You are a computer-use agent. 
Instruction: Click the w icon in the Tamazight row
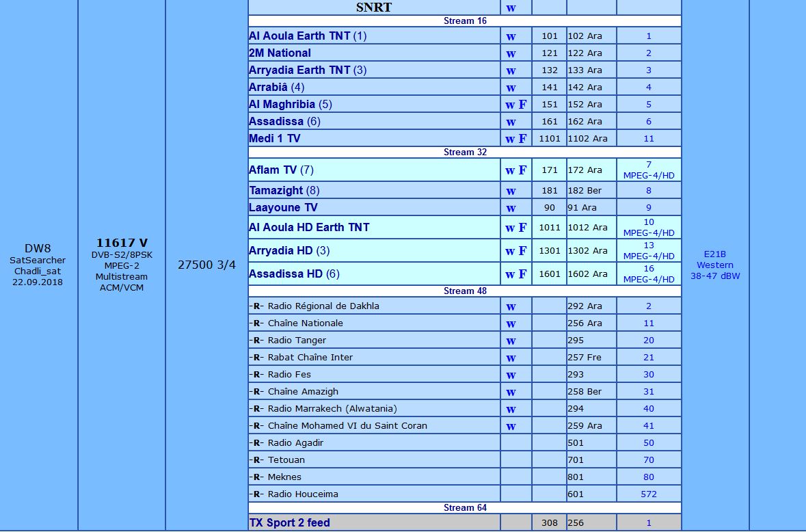(x=511, y=191)
